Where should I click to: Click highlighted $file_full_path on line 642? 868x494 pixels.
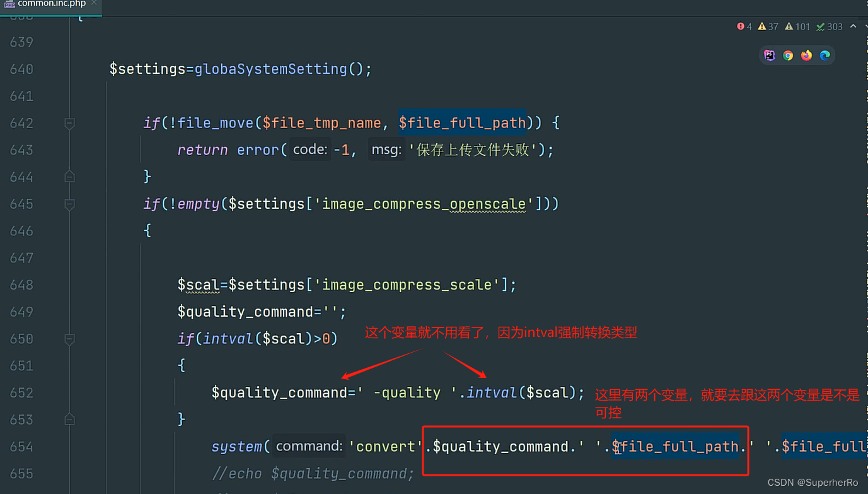462,123
